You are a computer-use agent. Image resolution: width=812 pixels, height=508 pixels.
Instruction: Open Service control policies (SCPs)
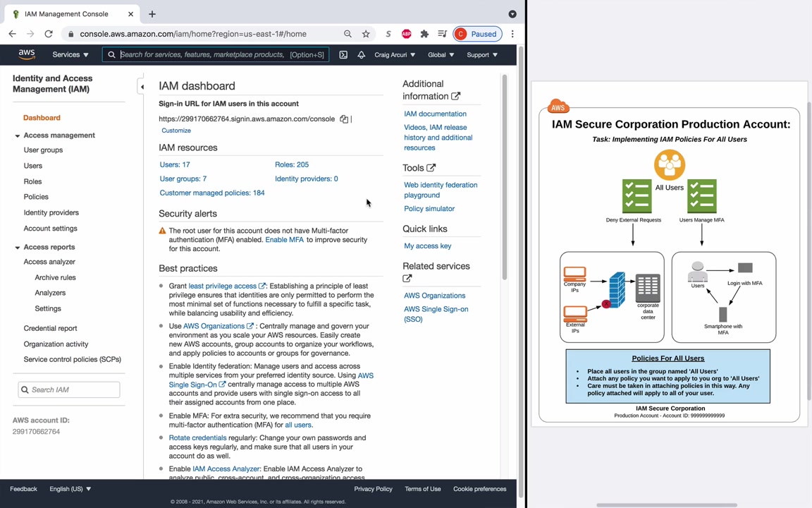tap(72, 359)
